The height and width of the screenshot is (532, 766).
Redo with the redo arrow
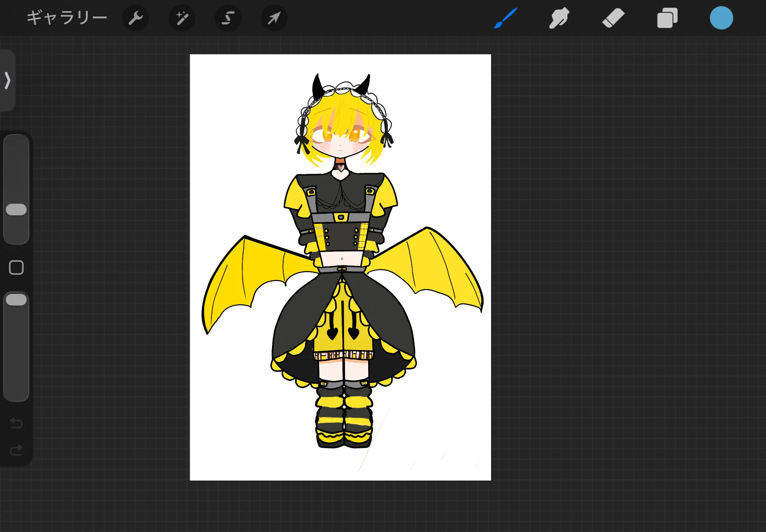16,450
